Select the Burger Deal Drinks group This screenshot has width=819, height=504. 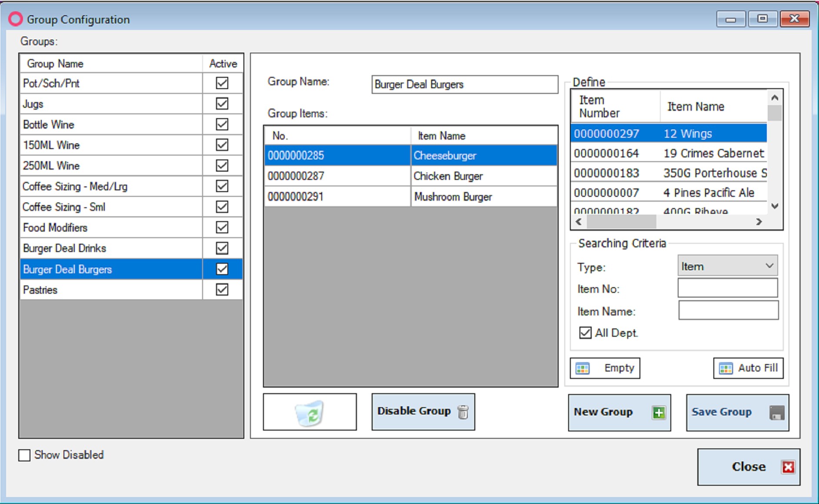click(64, 248)
